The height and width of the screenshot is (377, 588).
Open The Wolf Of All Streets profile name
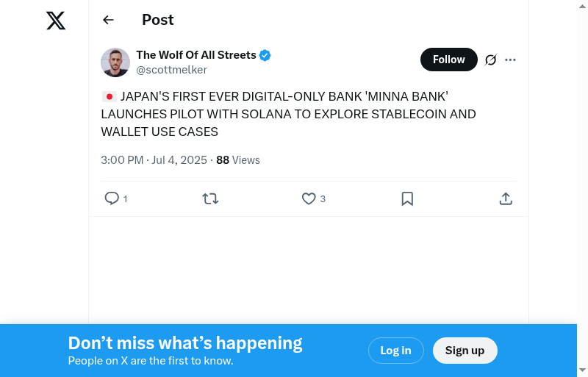pyautogui.click(x=196, y=55)
